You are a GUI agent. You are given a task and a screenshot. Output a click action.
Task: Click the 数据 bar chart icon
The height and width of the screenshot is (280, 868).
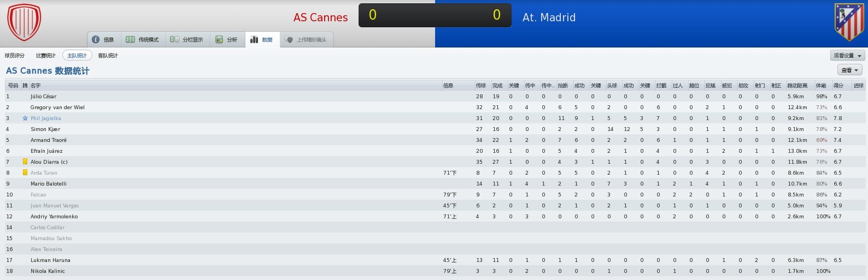(x=254, y=39)
